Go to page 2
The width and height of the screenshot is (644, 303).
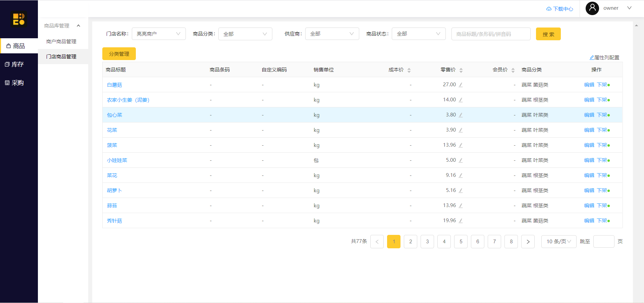pos(411,242)
